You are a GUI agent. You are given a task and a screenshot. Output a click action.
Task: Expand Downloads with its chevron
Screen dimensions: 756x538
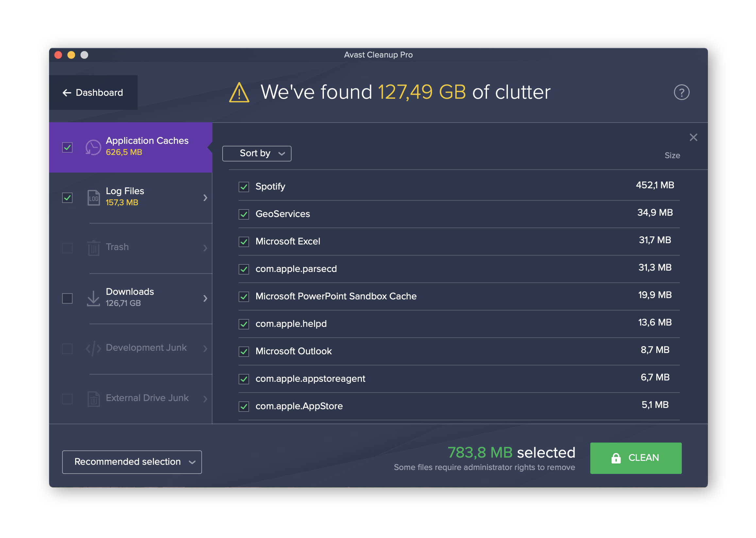point(205,298)
